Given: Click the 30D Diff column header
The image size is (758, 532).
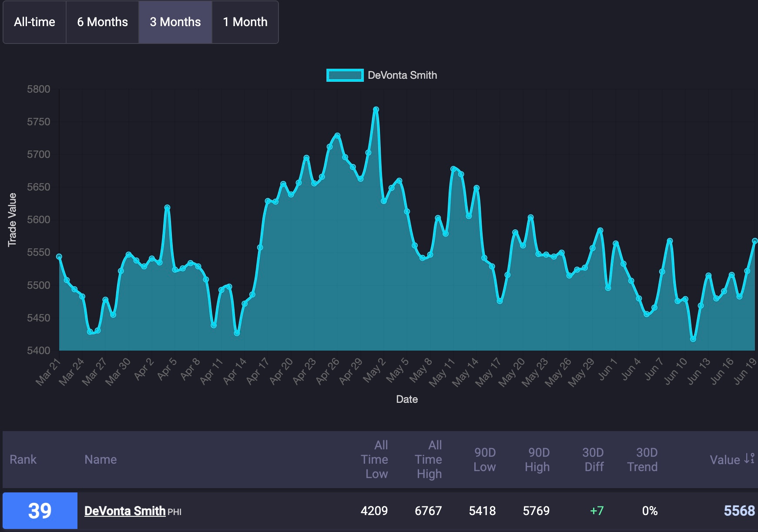Looking at the screenshot, I should [594, 459].
